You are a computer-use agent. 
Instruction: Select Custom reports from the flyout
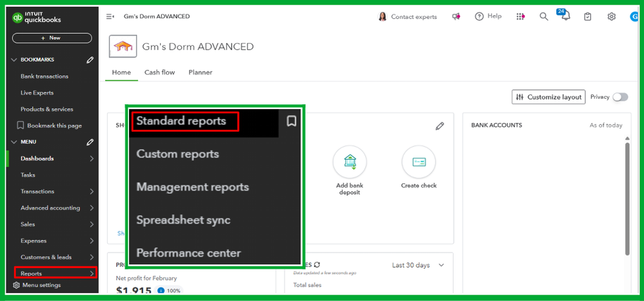[x=177, y=154]
